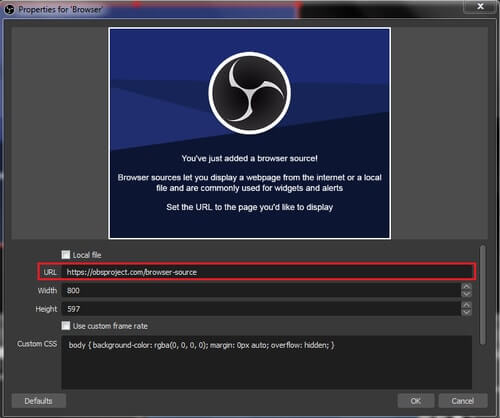The width and height of the screenshot is (500, 418).
Task: Toggle Use custom frame rate checkbox
Action: pyautogui.click(x=66, y=326)
